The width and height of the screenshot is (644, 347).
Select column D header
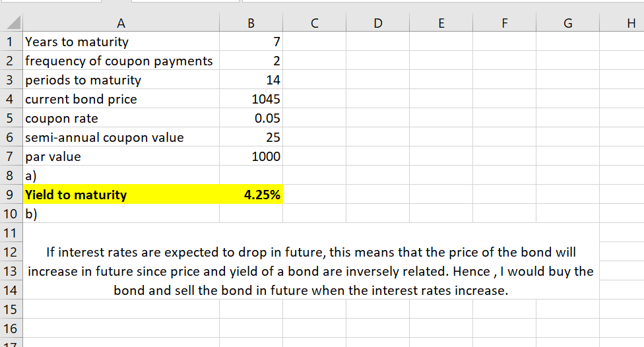click(377, 24)
